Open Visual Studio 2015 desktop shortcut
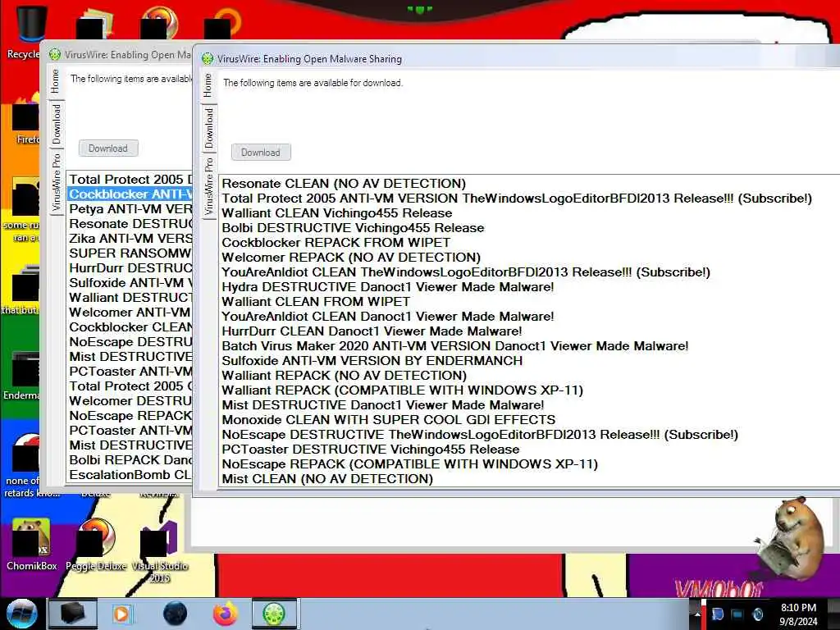Screen dimensions: 840x630 [x=159, y=550]
